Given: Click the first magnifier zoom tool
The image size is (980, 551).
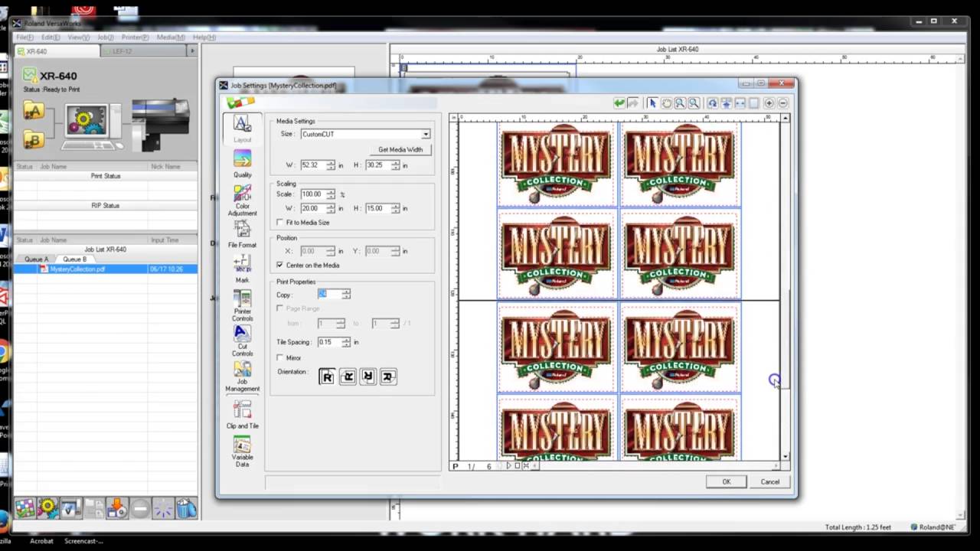Looking at the screenshot, I should (680, 103).
